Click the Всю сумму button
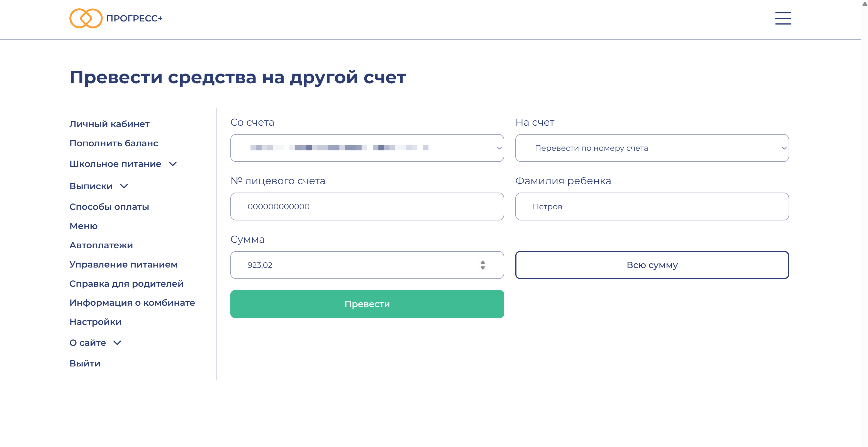 tap(652, 265)
